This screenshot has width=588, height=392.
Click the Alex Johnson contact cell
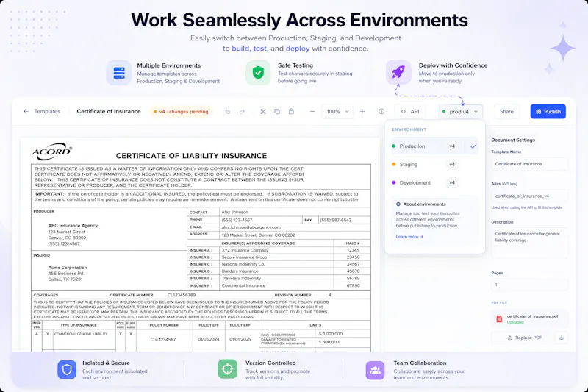tap(295, 212)
